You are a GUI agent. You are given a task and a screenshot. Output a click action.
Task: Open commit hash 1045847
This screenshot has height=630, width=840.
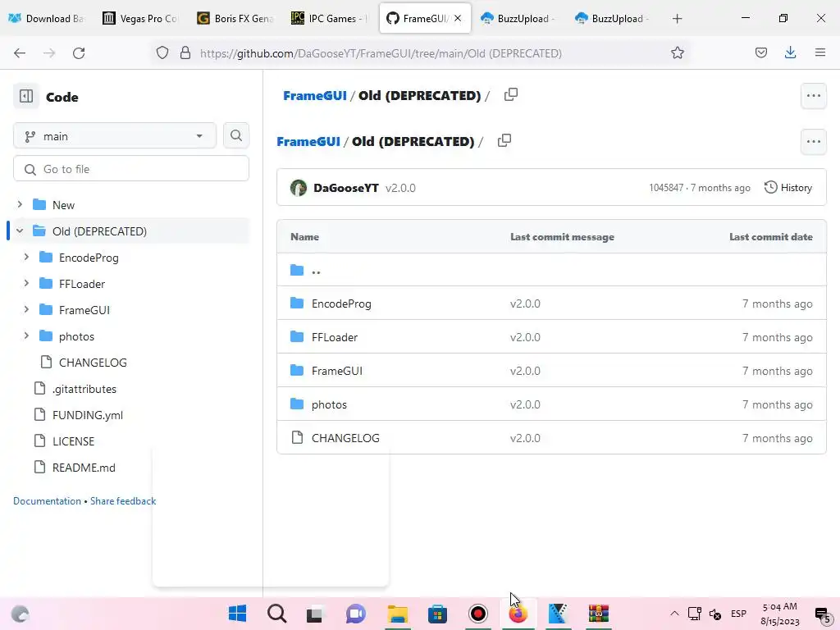tap(666, 188)
